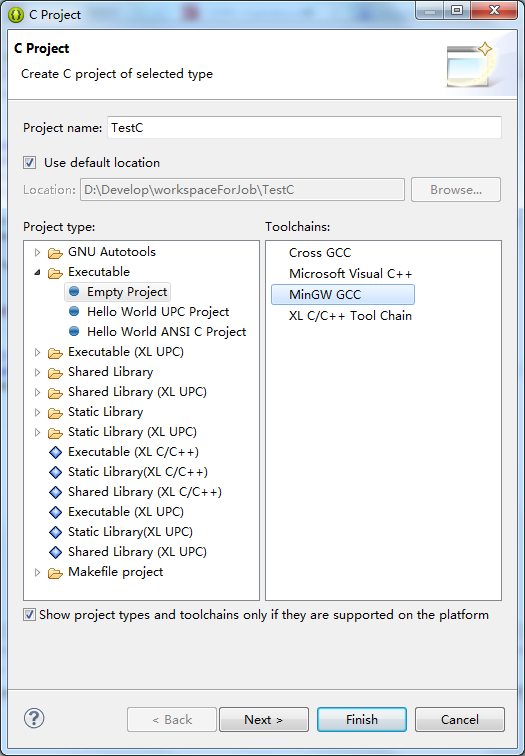Screen dimensions: 525x756
Task: Select the Empty Project template icon
Action: coord(74,291)
